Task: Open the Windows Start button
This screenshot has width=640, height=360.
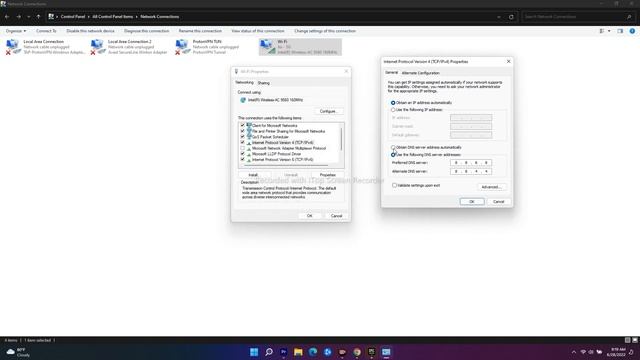Action: [254, 352]
